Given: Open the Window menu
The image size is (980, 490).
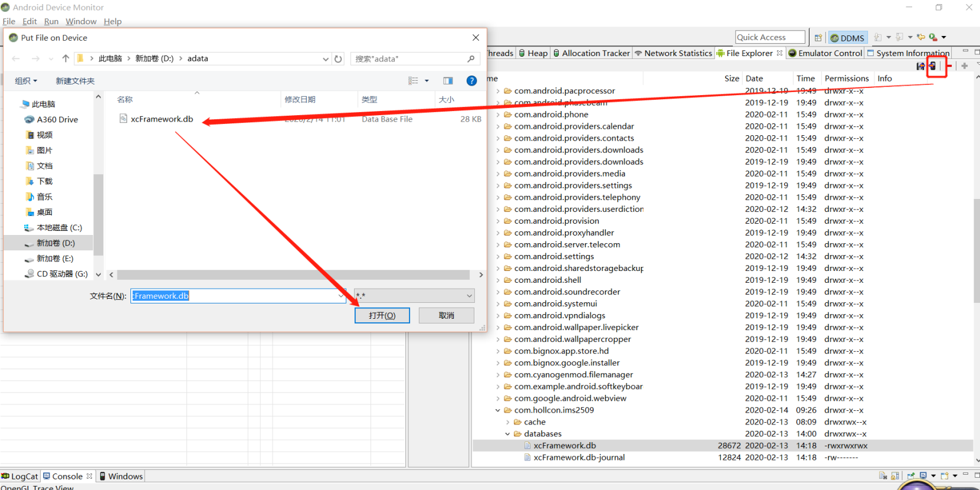Looking at the screenshot, I should [81, 21].
